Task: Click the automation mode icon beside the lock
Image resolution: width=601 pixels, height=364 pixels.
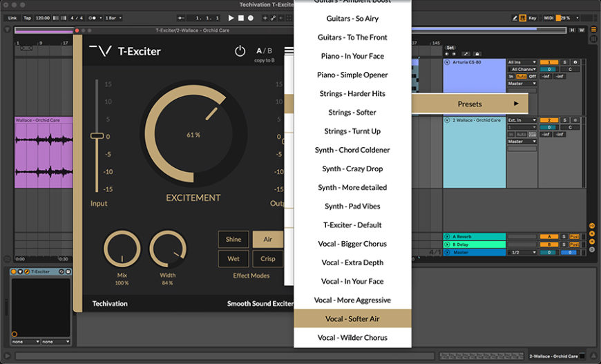Action: (x=466, y=54)
